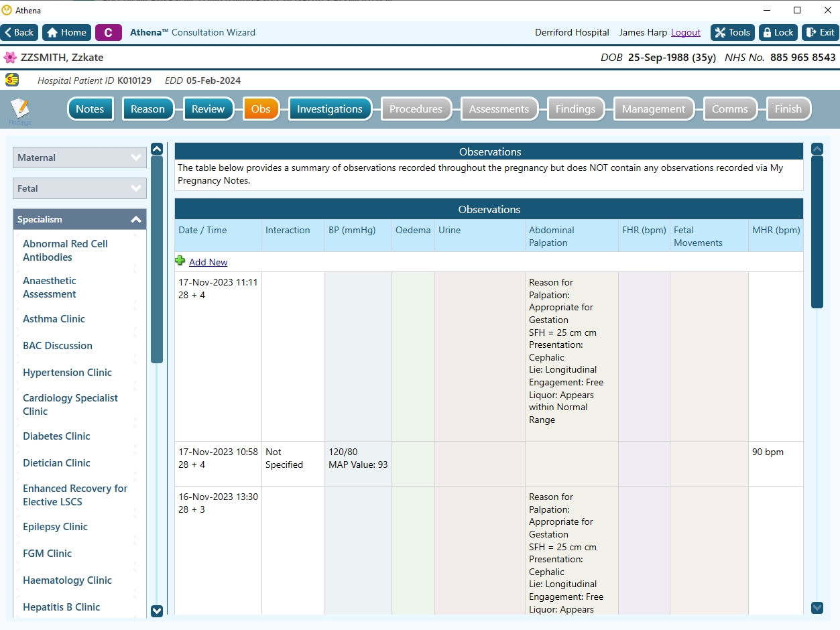840x630 pixels.
Task: Open the Comms step
Action: tap(730, 109)
